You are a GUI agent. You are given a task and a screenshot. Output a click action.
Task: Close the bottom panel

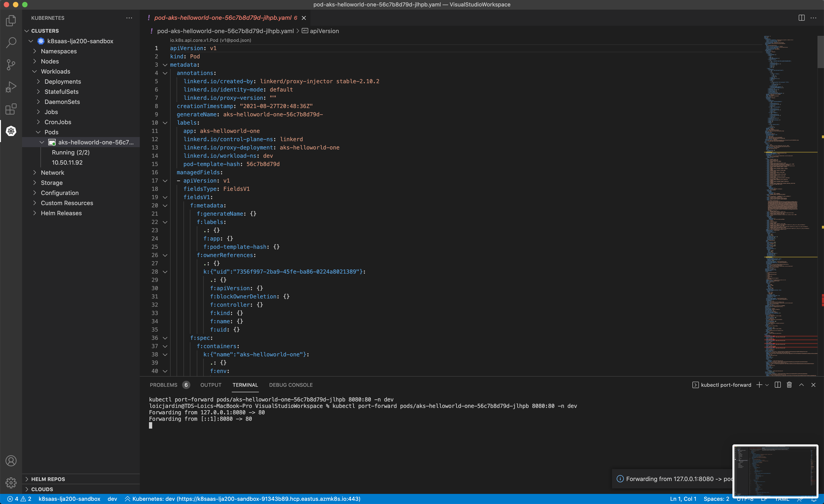(x=813, y=385)
